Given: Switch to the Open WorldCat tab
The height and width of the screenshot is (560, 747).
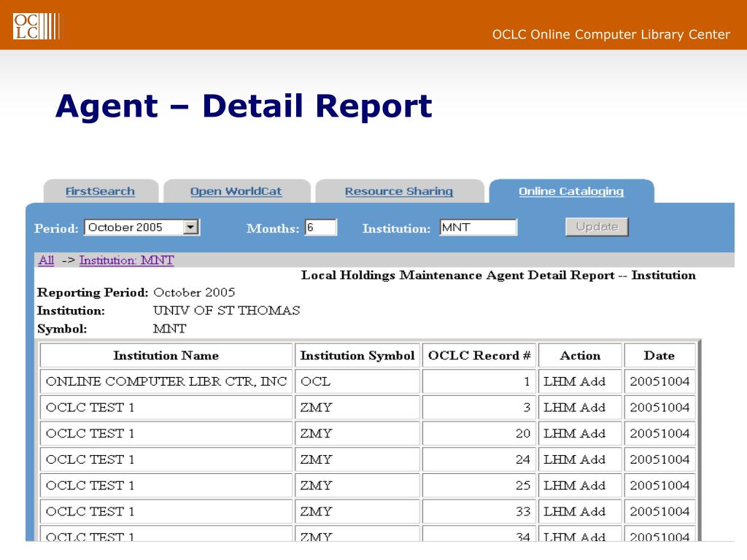Looking at the screenshot, I should click(x=236, y=192).
